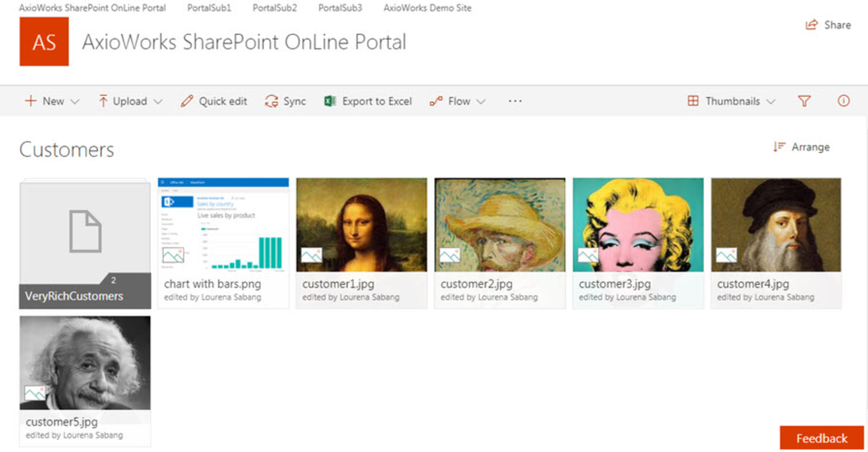Click the image type icon on customer4.jpg
Viewport: 868px width, 452px height.
pyautogui.click(x=726, y=255)
